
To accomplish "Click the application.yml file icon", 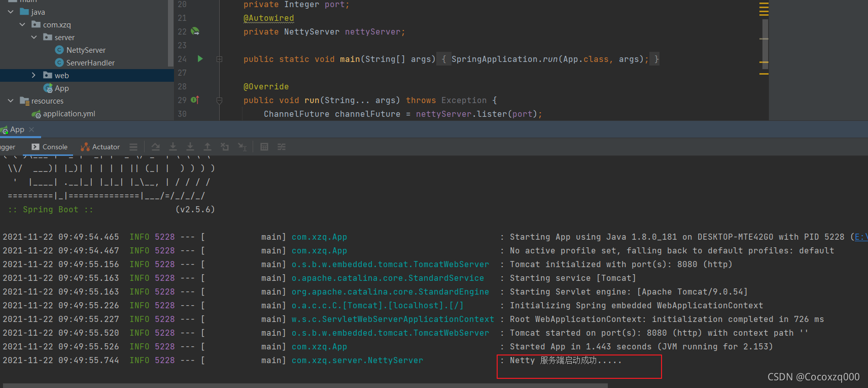I will (x=36, y=114).
